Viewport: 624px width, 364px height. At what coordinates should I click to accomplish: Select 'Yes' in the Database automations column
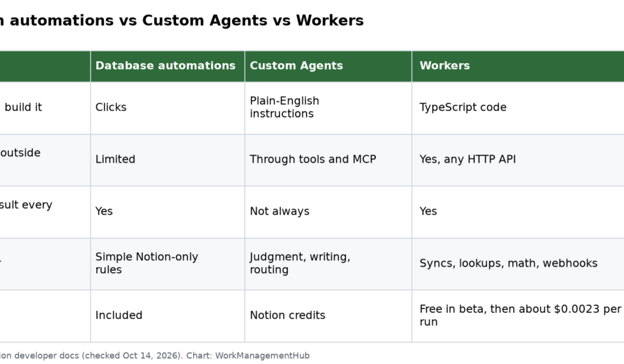(168, 212)
